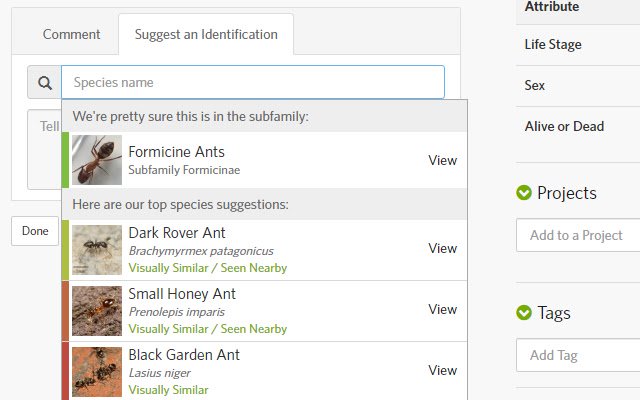Screen dimensions: 640x400
Task: Click the Done button
Action: pos(35,231)
